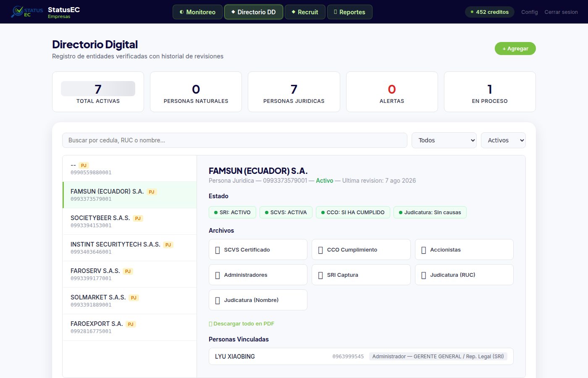Click the PJ badge next to FAROEXPORT
Image resolution: width=588 pixels, height=378 pixels.
click(x=131, y=324)
